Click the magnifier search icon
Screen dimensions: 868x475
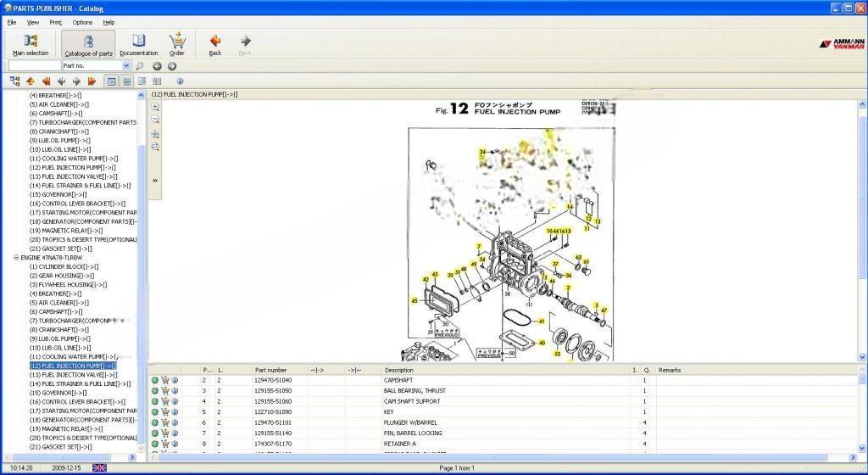tap(141, 66)
